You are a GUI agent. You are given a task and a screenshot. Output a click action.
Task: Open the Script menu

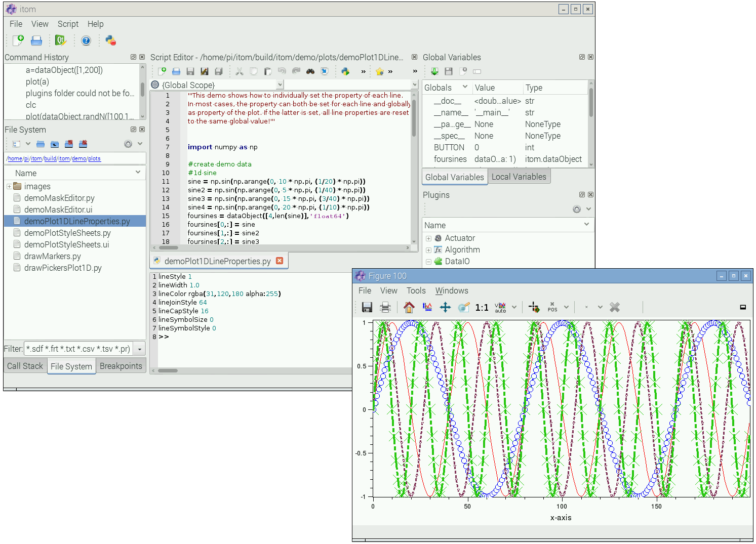click(x=68, y=24)
